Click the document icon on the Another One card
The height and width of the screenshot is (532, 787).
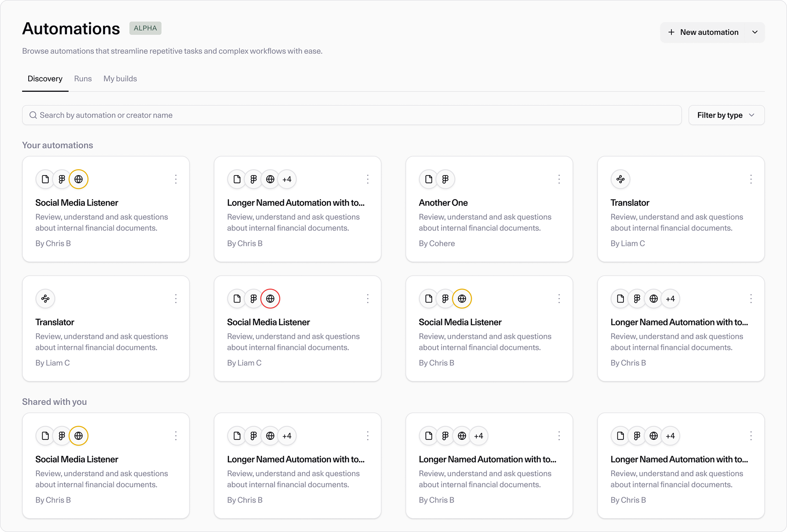[x=429, y=179]
